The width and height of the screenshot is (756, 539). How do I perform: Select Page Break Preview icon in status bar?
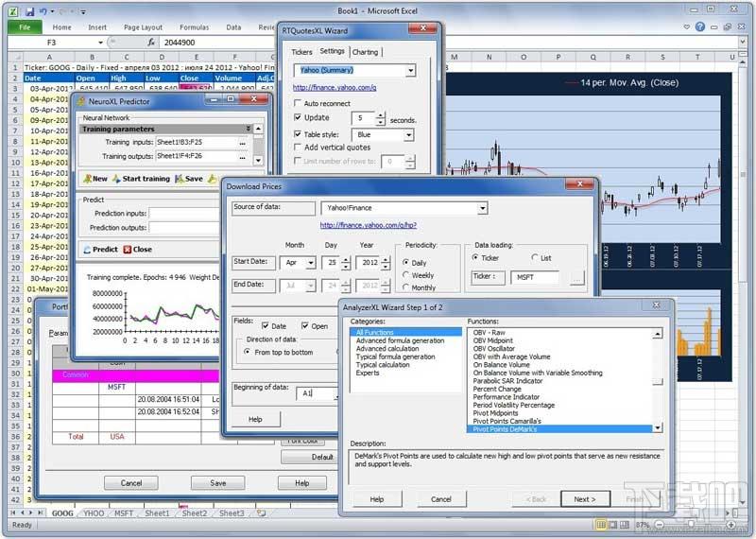click(x=625, y=525)
